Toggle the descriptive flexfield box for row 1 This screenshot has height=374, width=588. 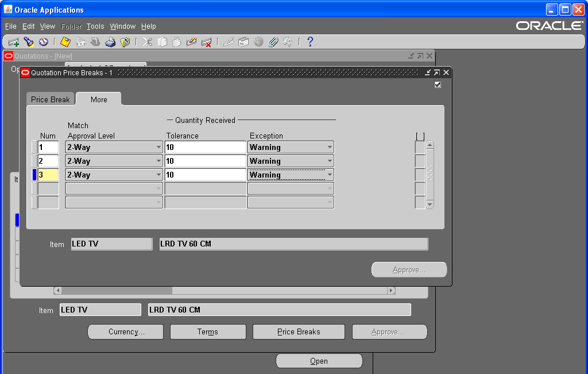pyautogui.click(x=420, y=147)
